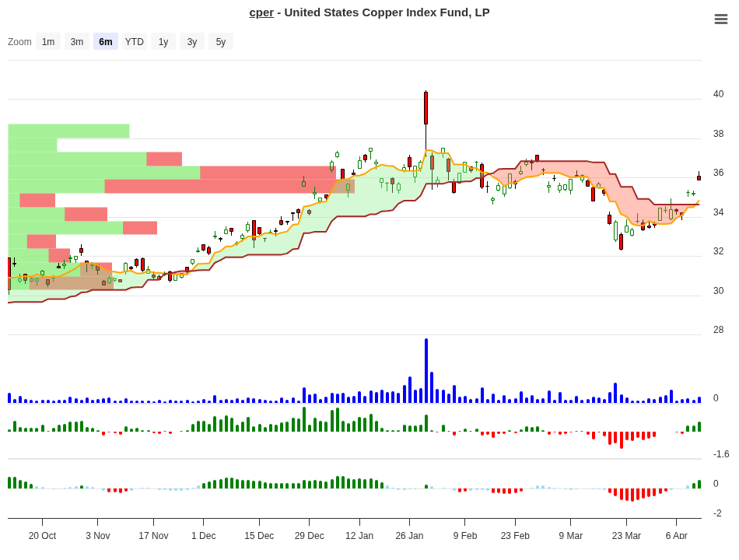Click the -1.6 indicator axis value

point(721,454)
